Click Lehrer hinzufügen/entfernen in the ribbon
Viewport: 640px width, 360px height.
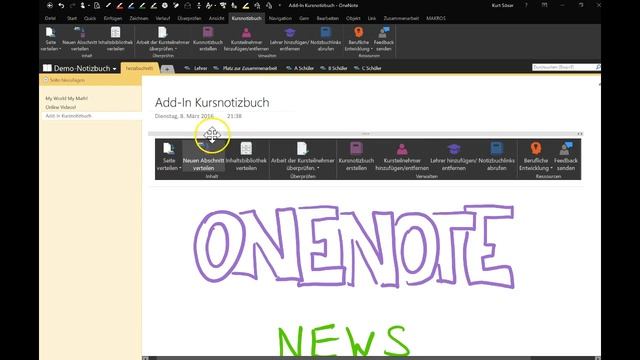pyautogui.click(x=290, y=39)
